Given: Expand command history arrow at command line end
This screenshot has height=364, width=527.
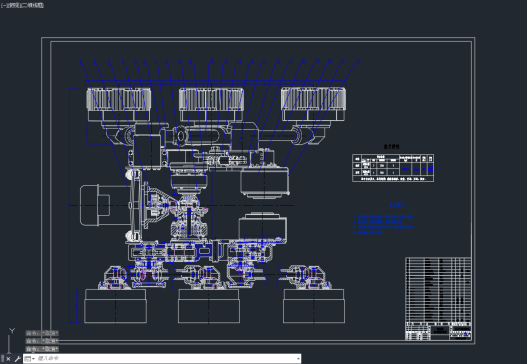Looking at the screenshot, I should coord(298,359).
